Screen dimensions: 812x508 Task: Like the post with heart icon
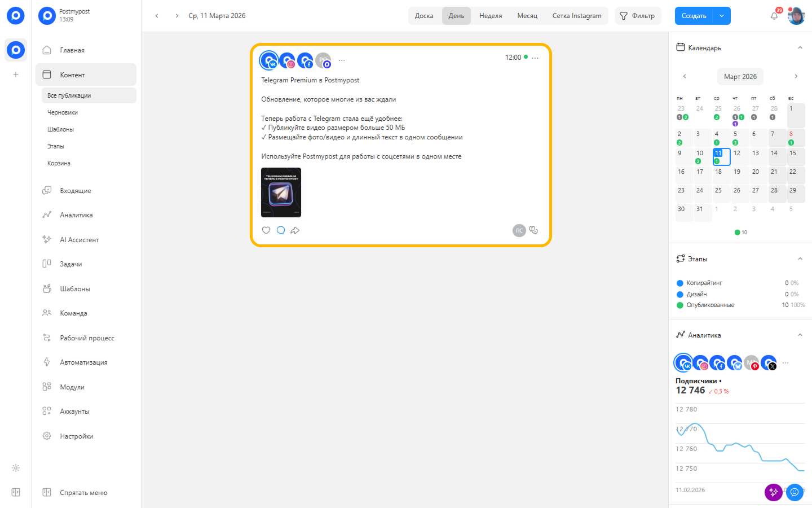pyautogui.click(x=266, y=230)
